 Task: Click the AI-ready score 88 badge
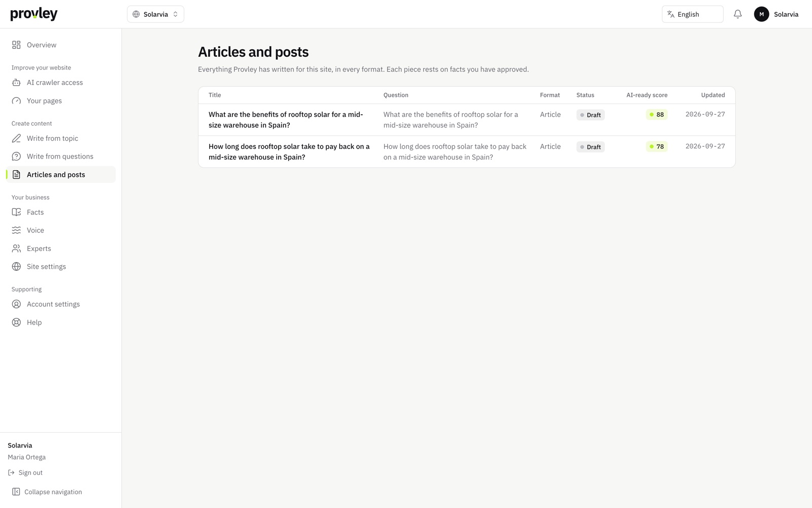click(x=657, y=115)
